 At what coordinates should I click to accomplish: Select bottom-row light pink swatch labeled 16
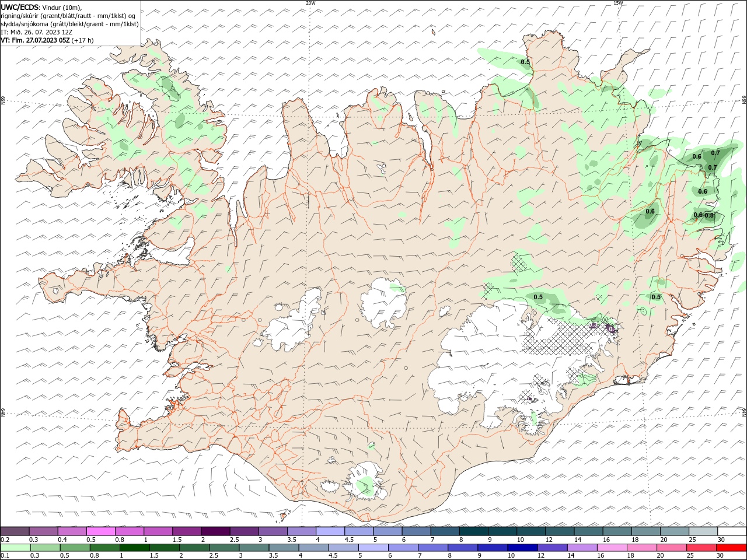point(612,548)
